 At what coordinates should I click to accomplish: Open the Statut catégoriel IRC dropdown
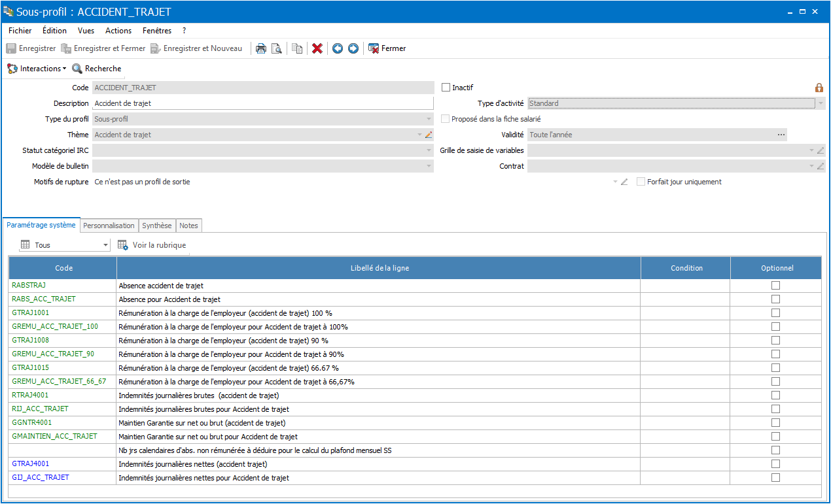[x=429, y=150]
